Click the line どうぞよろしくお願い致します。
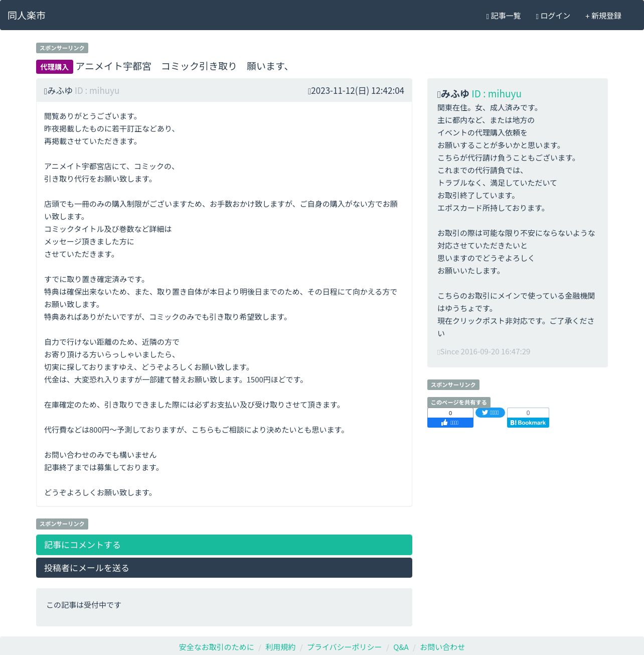 [x=99, y=492]
